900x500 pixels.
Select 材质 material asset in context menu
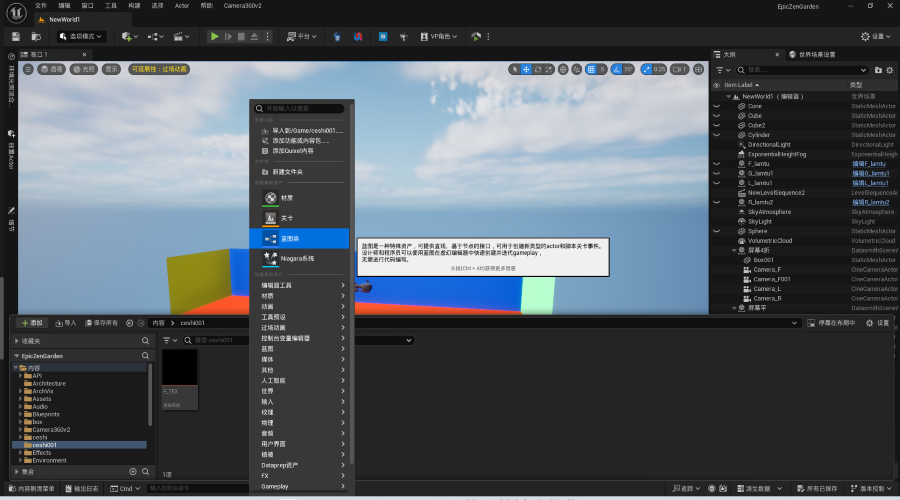[299, 197]
